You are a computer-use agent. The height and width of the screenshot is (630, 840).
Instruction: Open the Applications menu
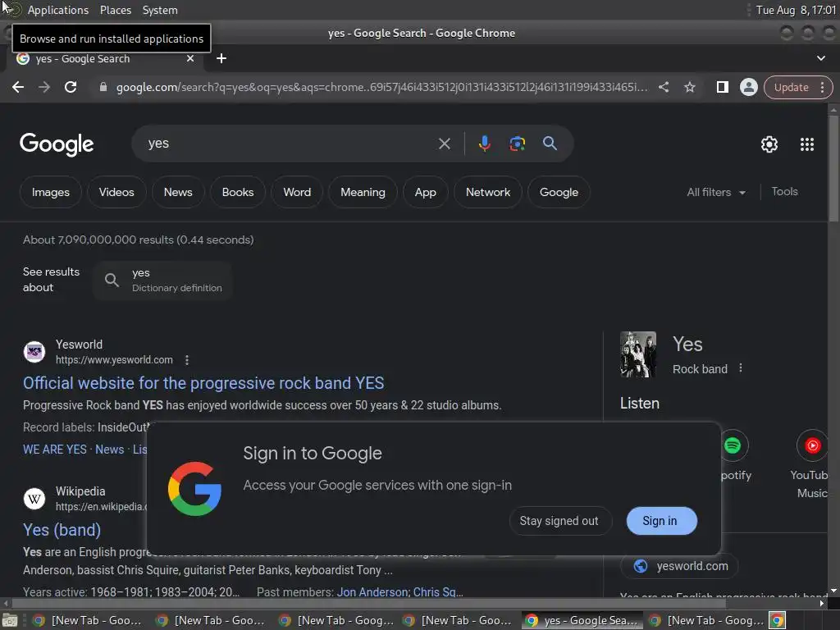pos(58,10)
